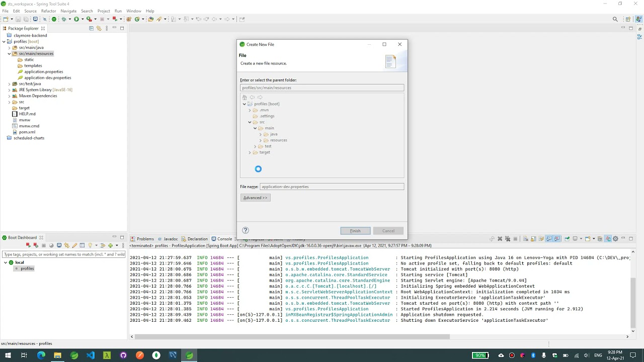The image size is (644, 362).
Task: Click Pin Console icon
Action: click(567, 239)
